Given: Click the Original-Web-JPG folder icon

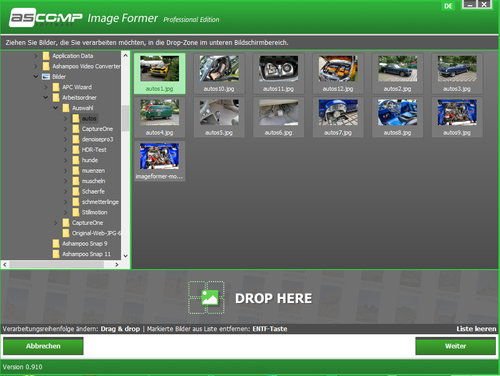Looking at the screenshot, I should pos(66,233).
